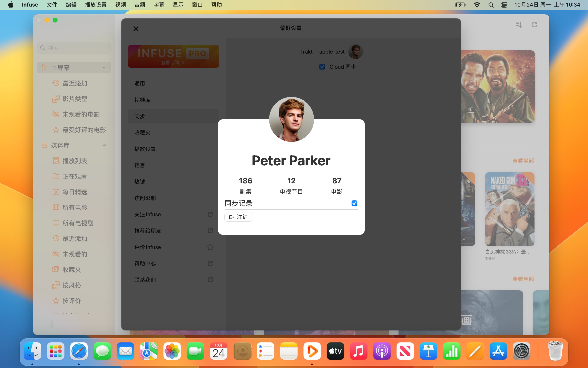Click the Wi-Fi icon in the menu bar

coord(477,5)
